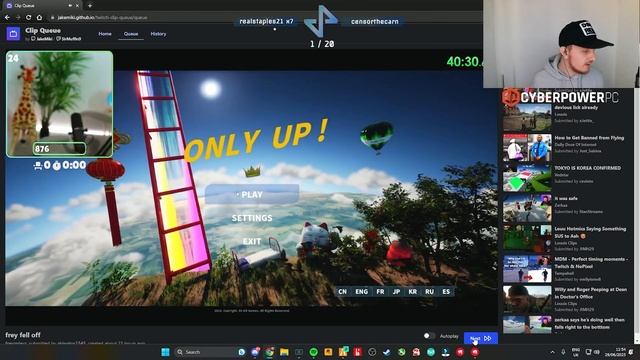Switch to the Queue nav tab
640x360 pixels.
pyautogui.click(x=131, y=34)
